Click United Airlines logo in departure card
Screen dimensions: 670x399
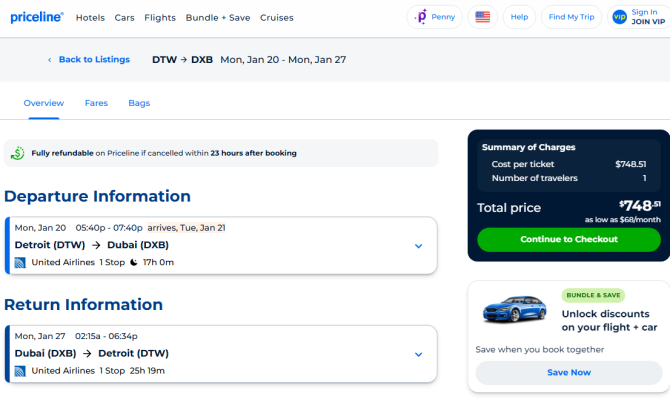pos(20,262)
